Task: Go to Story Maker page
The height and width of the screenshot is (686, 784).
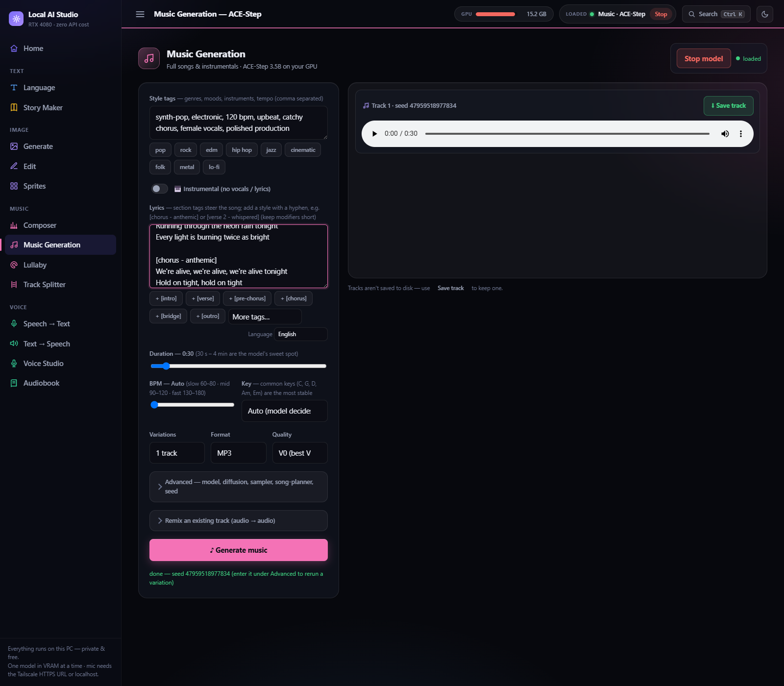Action: [x=60, y=108]
